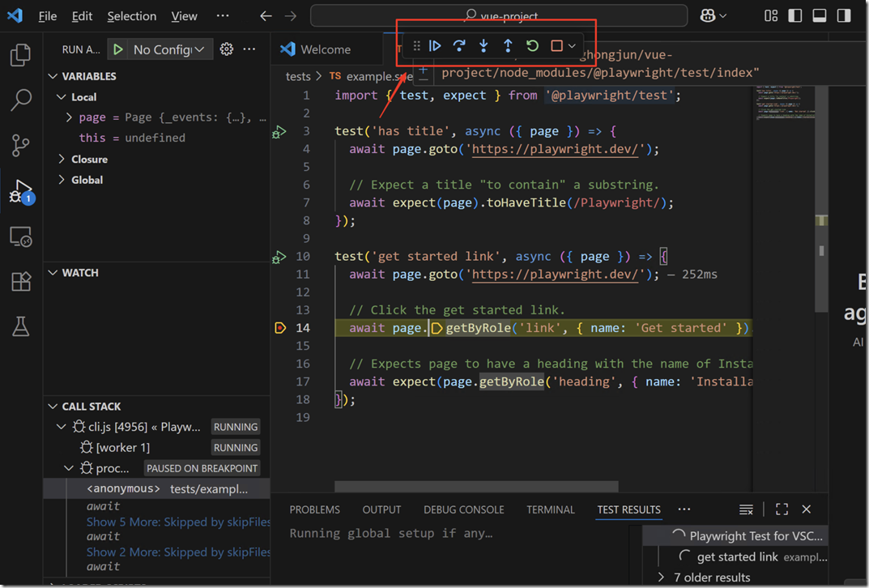Screen dimensions: 869x588
Task: Click the Step Into debug arrow
Action: 483,46
